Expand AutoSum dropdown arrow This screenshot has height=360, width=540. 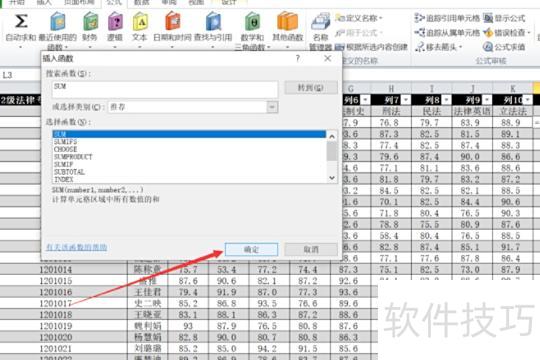click(x=21, y=46)
